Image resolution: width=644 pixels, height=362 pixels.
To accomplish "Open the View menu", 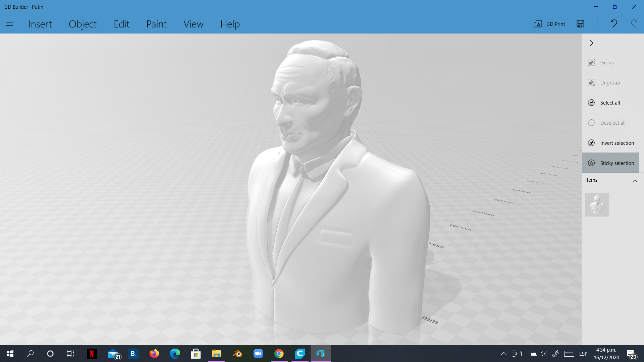I will (194, 24).
